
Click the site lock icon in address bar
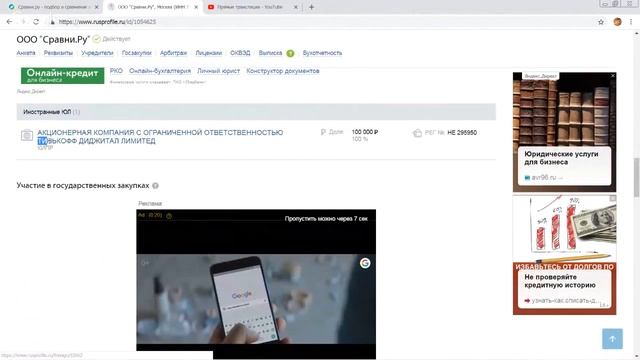pyautogui.click(x=52, y=22)
